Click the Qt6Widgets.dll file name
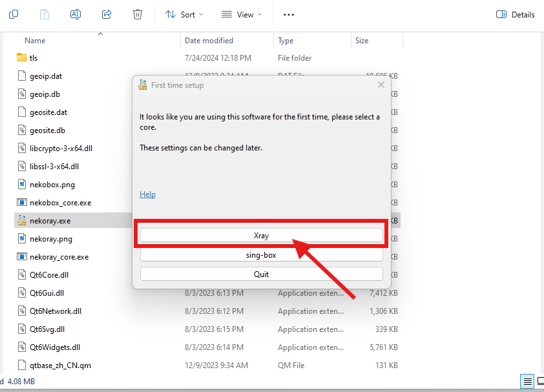 [55, 347]
